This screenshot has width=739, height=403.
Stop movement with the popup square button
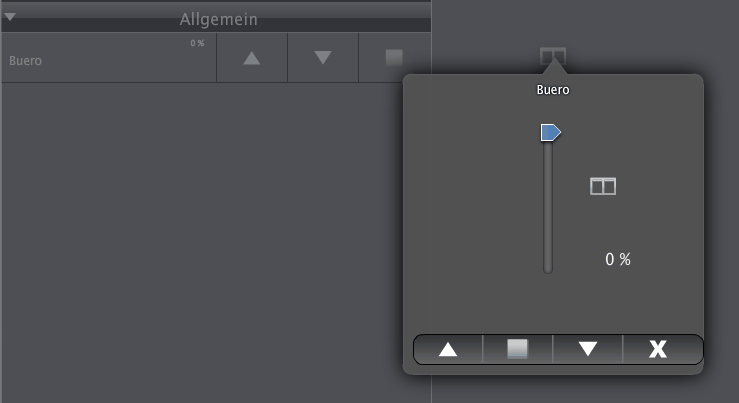point(517,349)
